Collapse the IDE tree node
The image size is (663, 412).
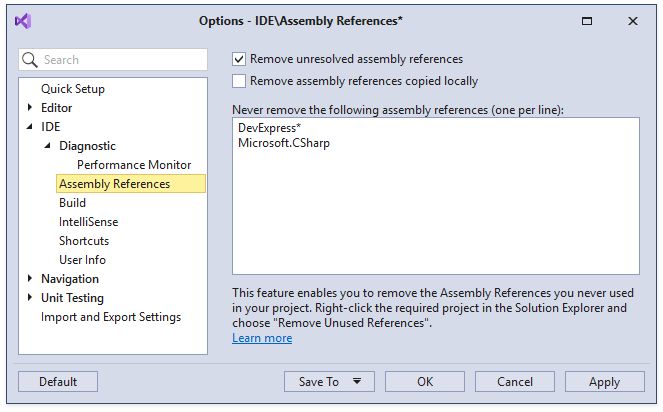point(29,127)
